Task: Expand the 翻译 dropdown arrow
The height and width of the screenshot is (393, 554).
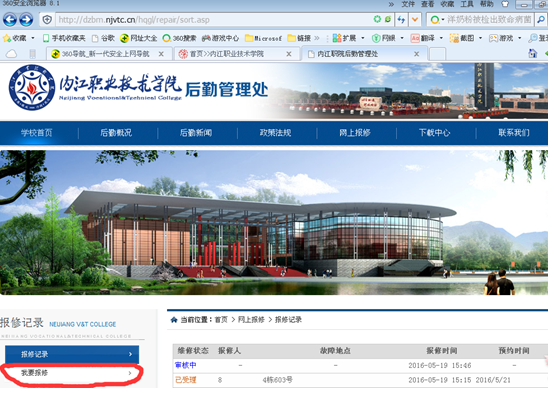Action: [x=441, y=38]
